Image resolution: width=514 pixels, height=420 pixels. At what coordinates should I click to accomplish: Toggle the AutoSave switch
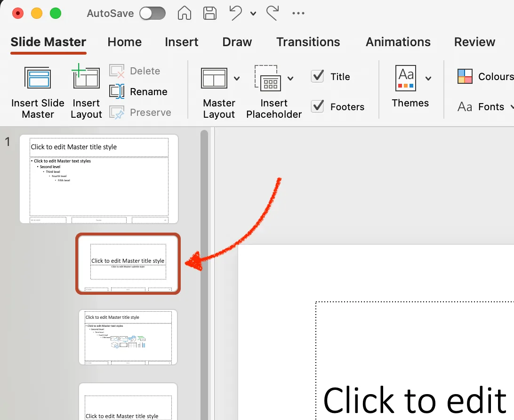[153, 14]
